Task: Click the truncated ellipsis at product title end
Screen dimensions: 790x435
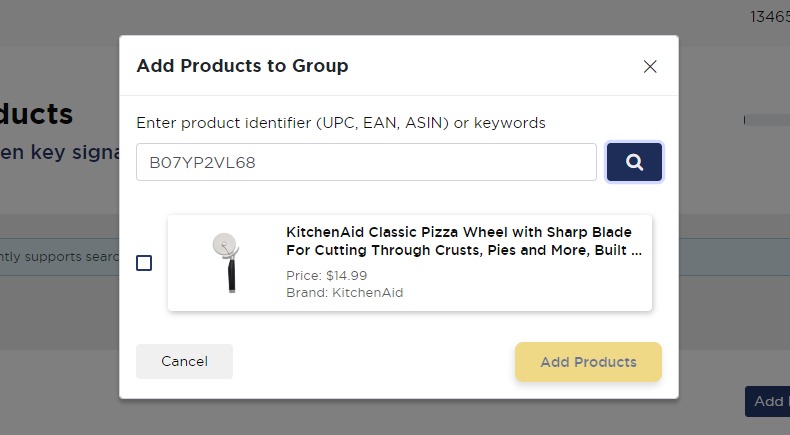Action: [636, 250]
